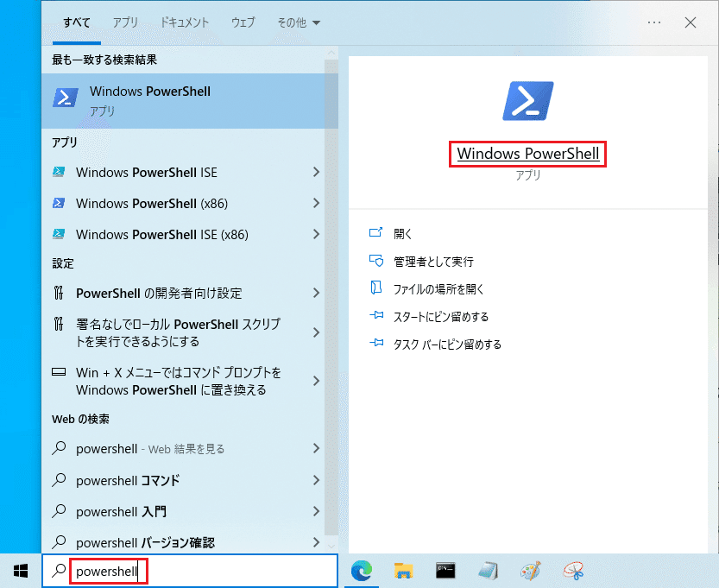Click the shield icon for 管理者として実行
Image resolution: width=719 pixels, height=588 pixels.
click(x=376, y=261)
